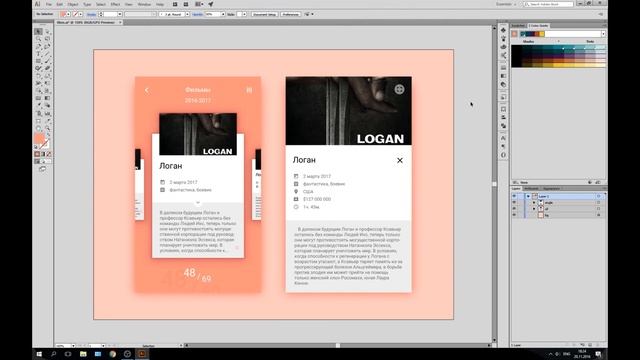The width and height of the screenshot is (640, 360).
Task: Select the Hand tool
Action: [38, 128]
